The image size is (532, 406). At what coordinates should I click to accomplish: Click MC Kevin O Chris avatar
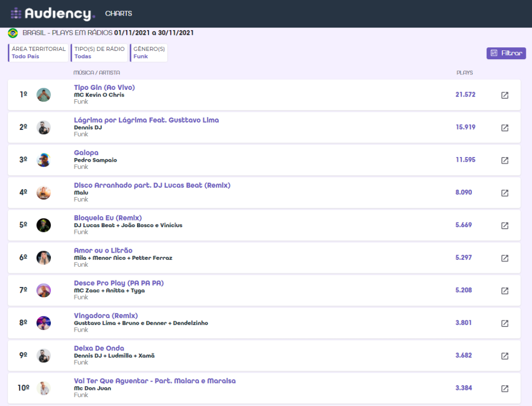[x=44, y=95]
